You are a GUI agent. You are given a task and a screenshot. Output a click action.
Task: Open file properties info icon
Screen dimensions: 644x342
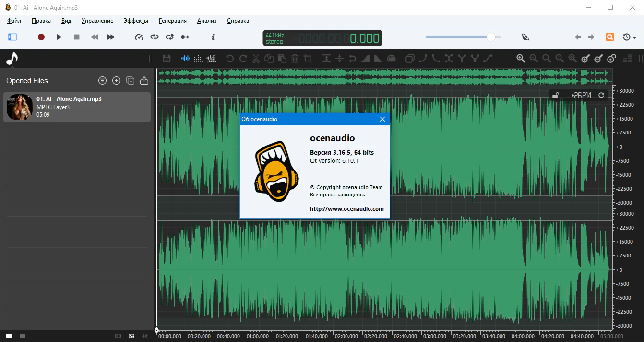tap(213, 37)
